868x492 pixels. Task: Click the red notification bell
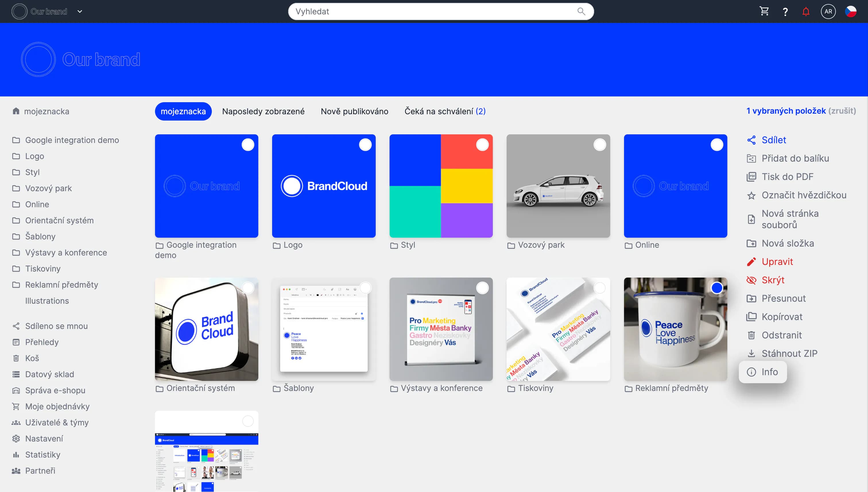pos(806,11)
